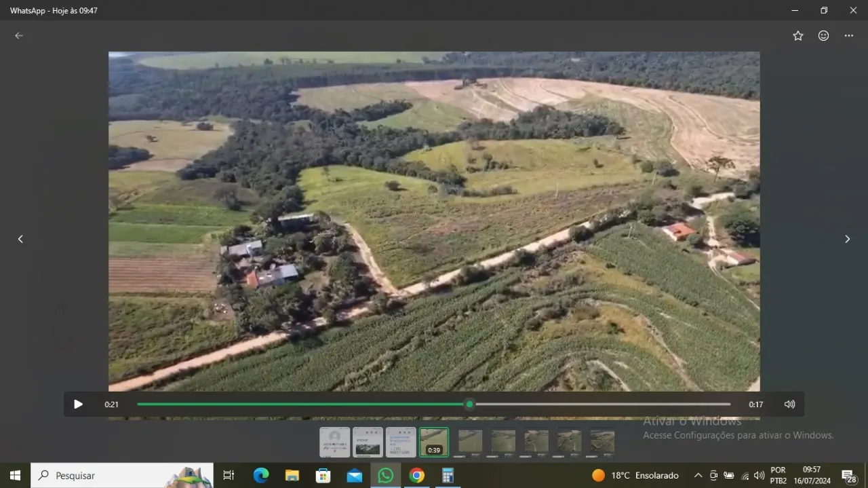Open the Wi-Fi network tray icon
This screenshot has width=868, height=488.
[x=745, y=476]
